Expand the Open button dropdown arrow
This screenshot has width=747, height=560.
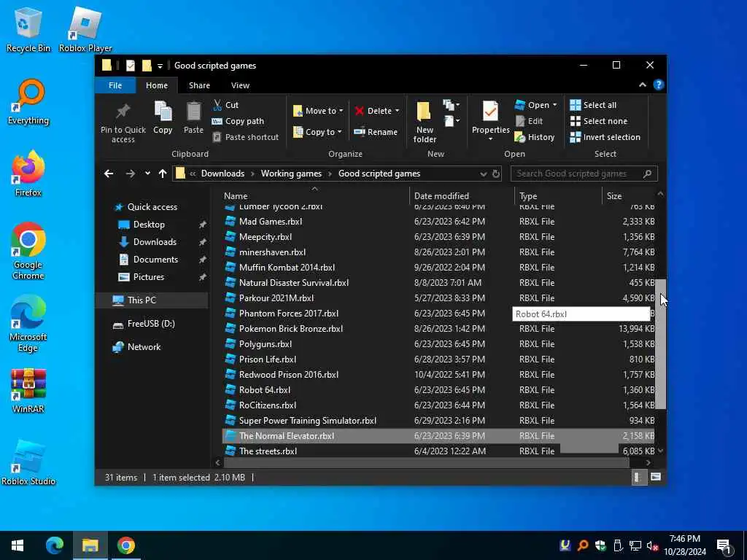point(554,105)
